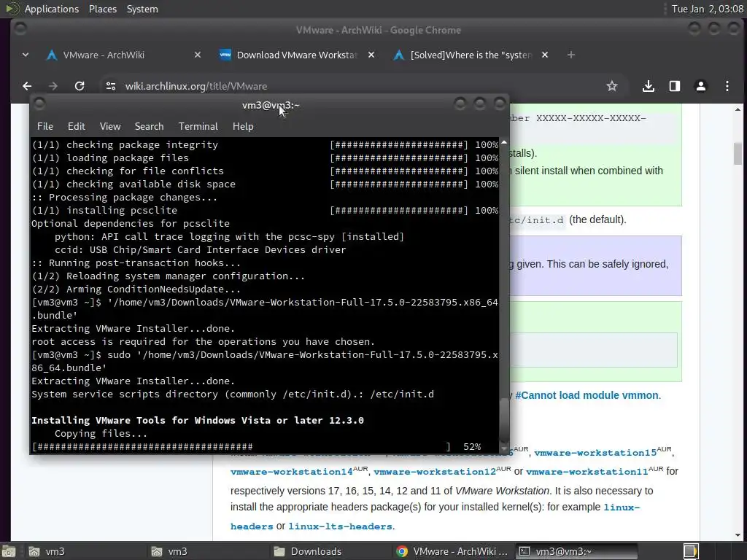Close the Download VMware Workstation tab

click(371, 55)
